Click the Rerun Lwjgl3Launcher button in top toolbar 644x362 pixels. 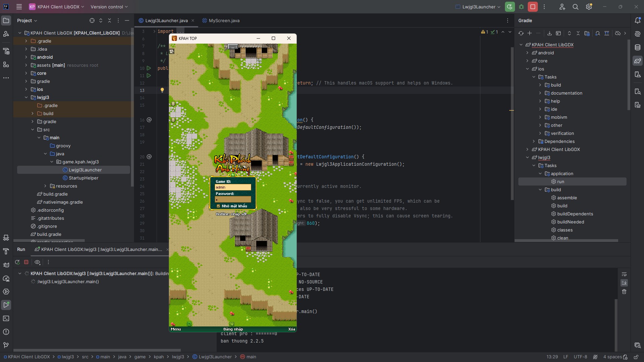[510, 7]
